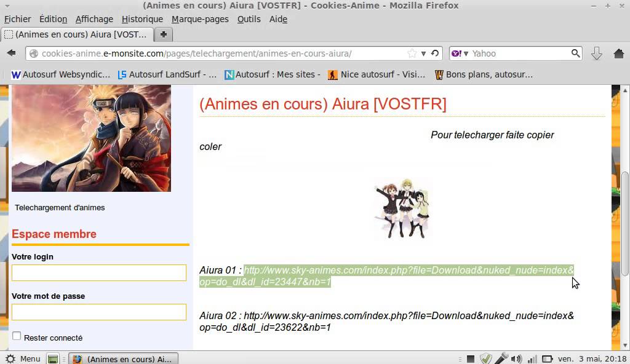Open a new tab with plus button

[164, 34]
